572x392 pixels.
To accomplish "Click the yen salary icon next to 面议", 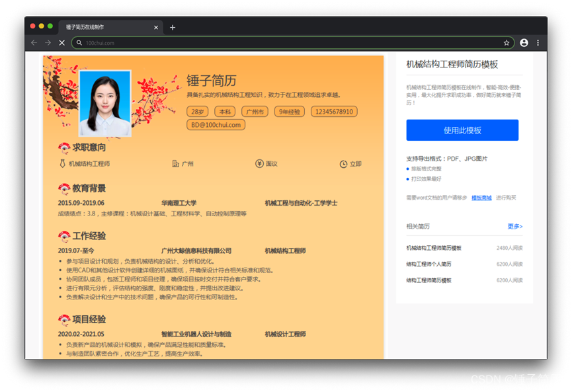I will coord(259,164).
